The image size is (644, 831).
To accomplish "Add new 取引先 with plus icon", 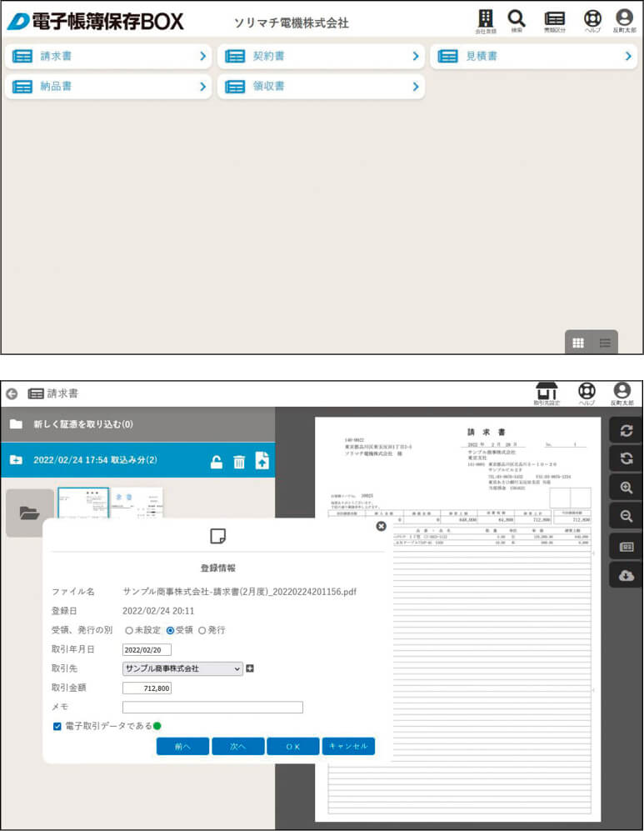I will (250, 668).
